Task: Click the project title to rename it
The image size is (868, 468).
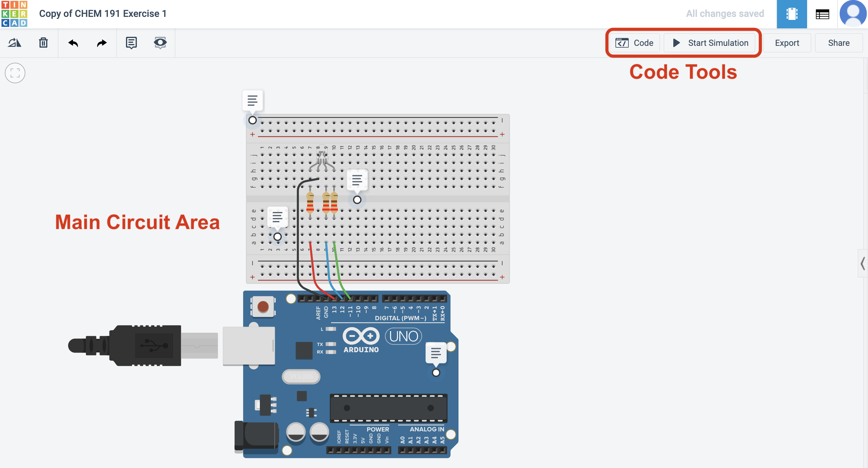Action: tap(103, 14)
